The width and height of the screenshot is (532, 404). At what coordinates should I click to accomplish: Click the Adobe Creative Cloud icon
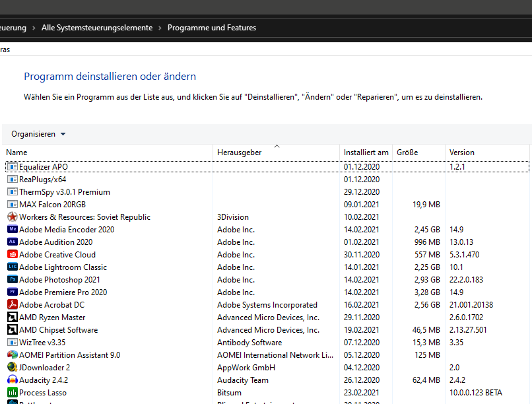click(13, 254)
